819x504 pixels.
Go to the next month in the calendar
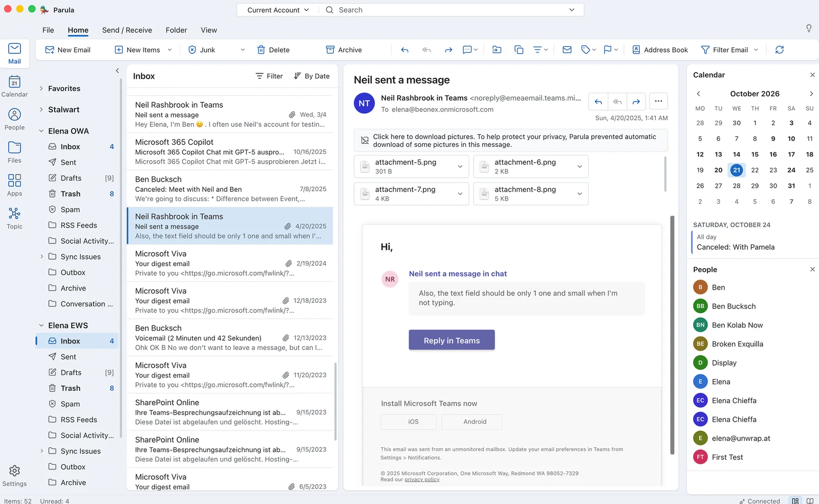[811, 94]
